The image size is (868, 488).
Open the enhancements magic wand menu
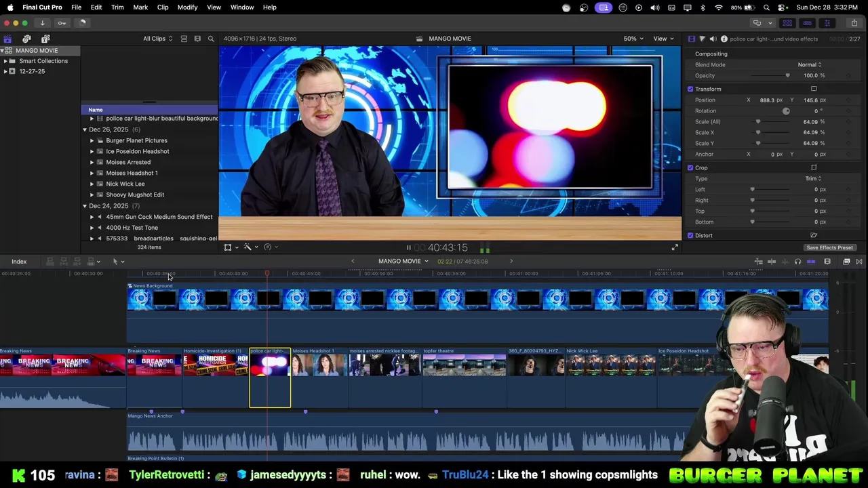click(250, 247)
